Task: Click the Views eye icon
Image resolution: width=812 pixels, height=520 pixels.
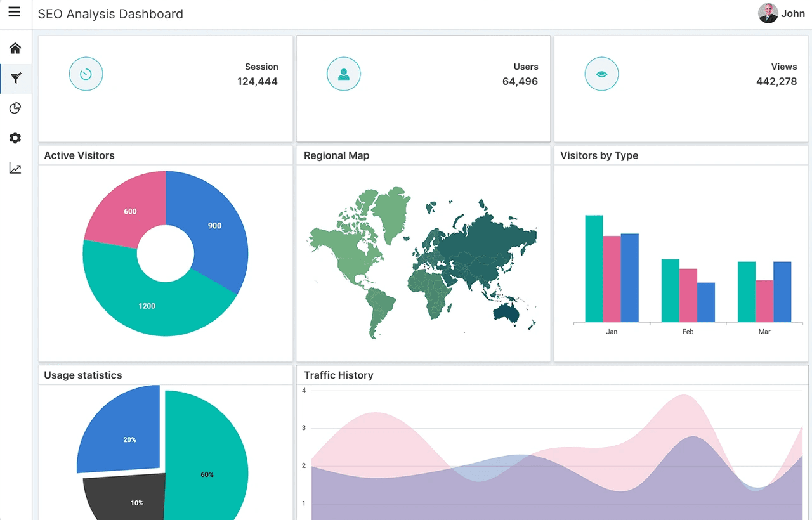Action: [601, 74]
